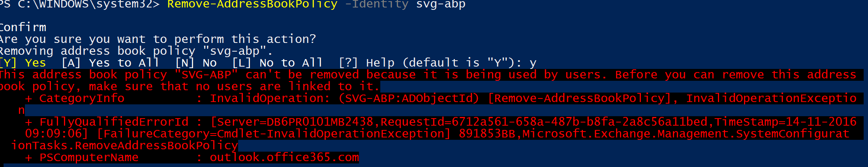Click the CategoryInfo error label

[82, 98]
